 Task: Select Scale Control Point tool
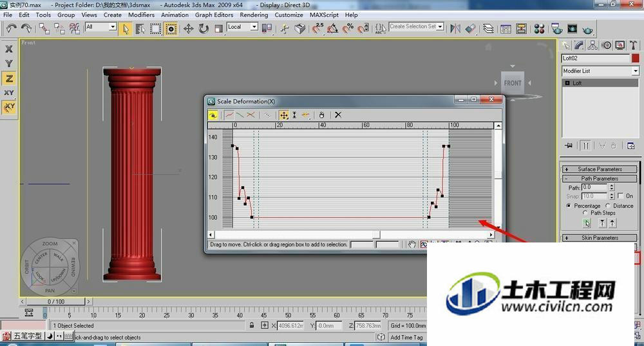(x=294, y=115)
